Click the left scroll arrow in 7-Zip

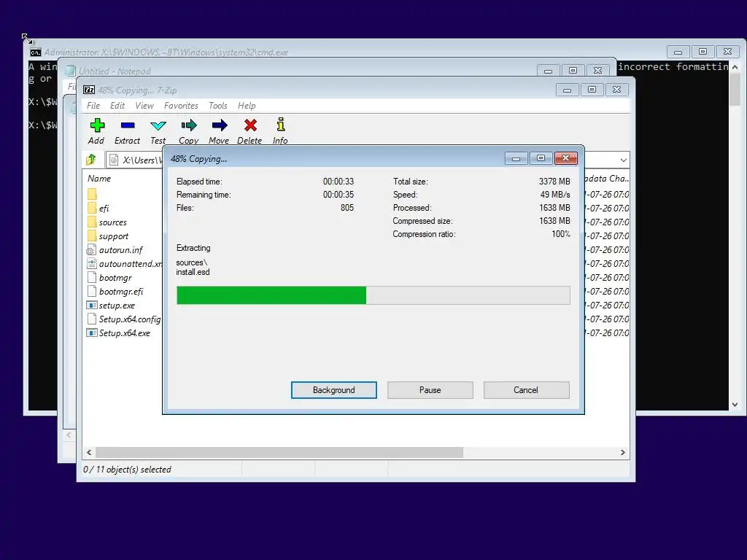click(89, 452)
